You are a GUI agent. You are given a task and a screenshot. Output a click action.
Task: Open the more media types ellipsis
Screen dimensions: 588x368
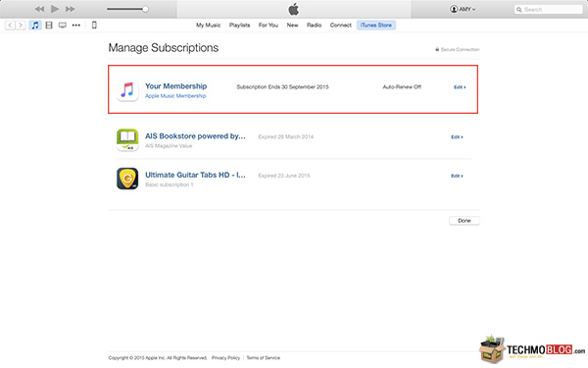coord(76,26)
